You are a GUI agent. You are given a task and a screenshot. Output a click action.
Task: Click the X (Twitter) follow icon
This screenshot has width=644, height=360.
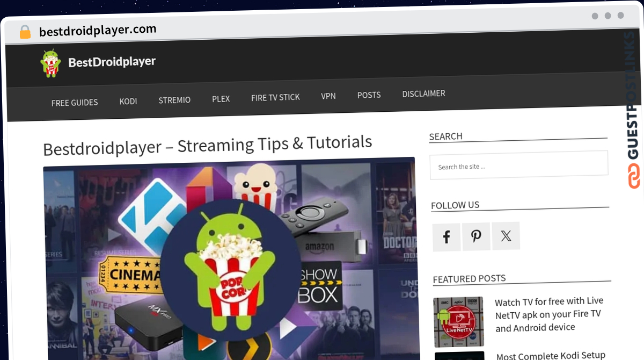(506, 236)
